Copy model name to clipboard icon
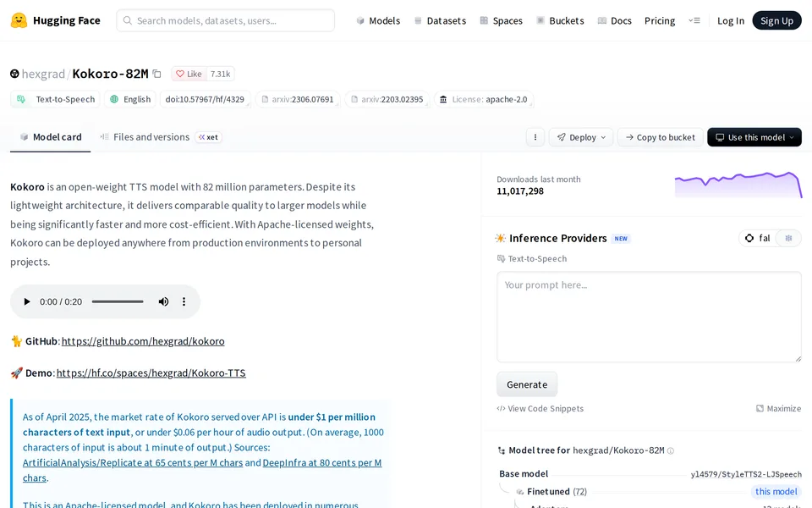 (157, 75)
